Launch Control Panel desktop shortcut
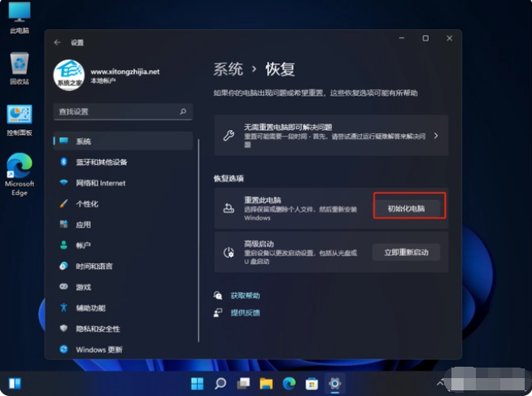Screen dimensions: 532x396 tap(20, 120)
